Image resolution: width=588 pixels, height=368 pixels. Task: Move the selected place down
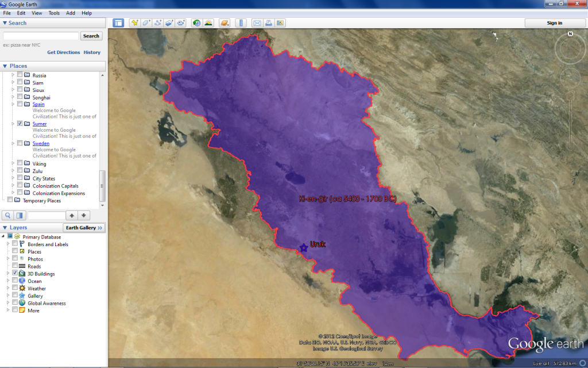coord(84,215)
